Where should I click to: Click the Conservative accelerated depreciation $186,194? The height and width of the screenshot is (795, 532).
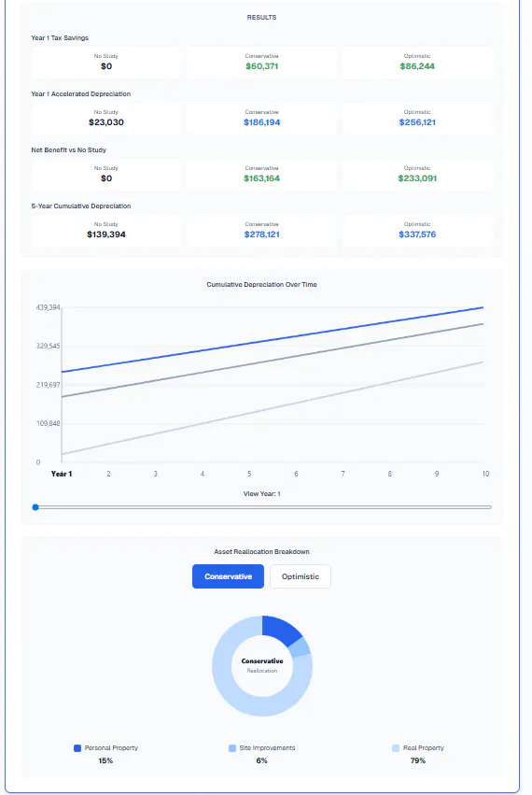(262, 122)
